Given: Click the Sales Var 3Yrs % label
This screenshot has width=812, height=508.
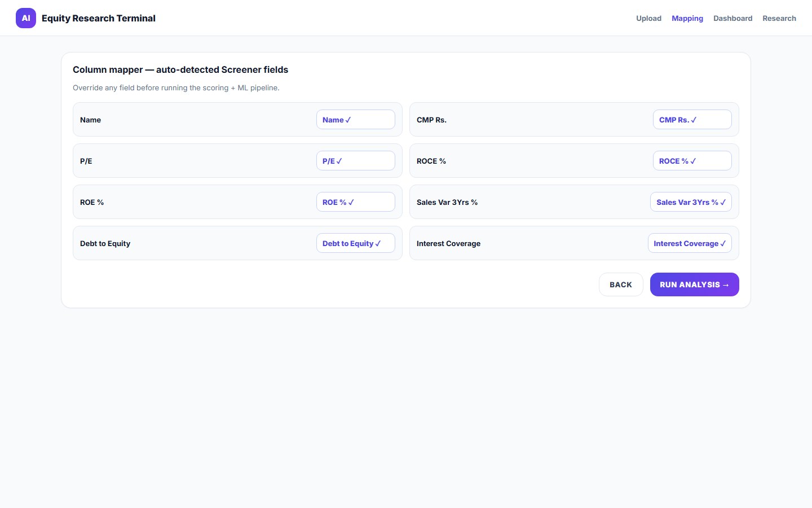Looking at the screenshot, I should pyautogui.click(x=447, y=202).
